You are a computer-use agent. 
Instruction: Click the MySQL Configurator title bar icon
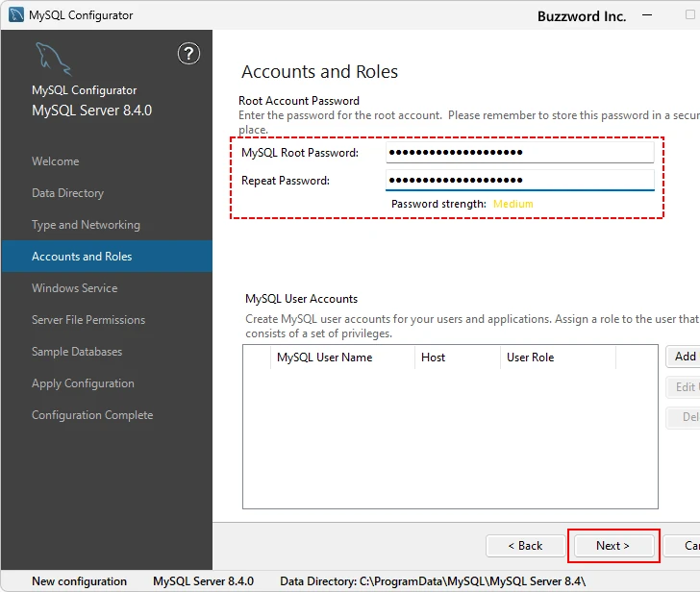(16, 14)
